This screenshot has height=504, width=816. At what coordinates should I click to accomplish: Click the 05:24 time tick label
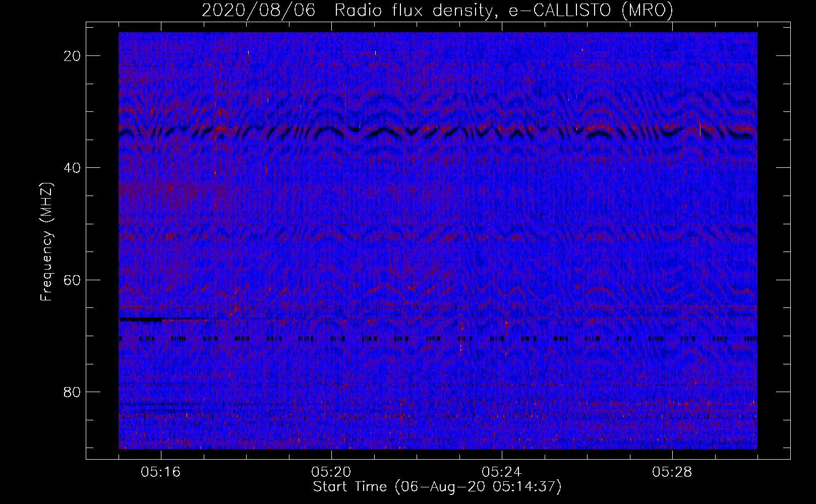click(502, 472)
